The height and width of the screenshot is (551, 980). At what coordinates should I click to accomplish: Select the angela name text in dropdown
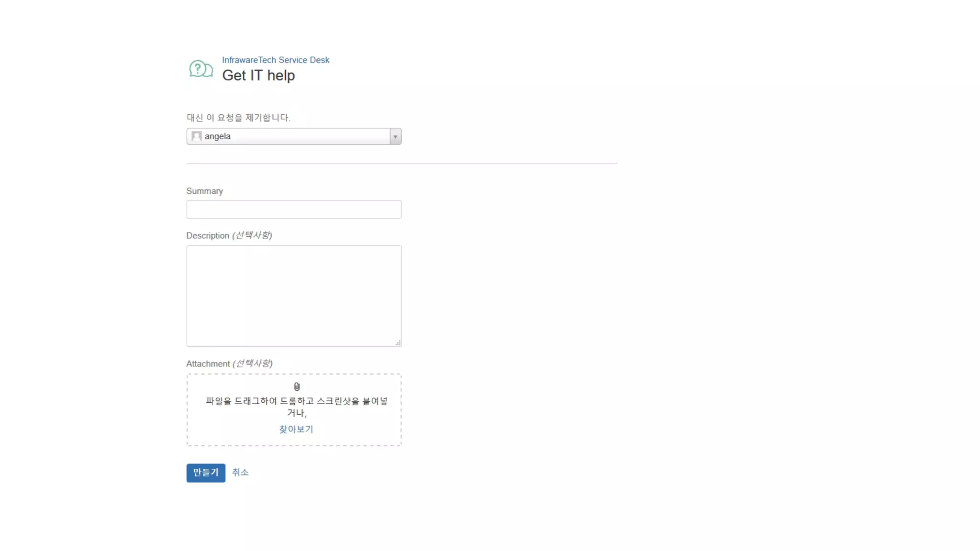tap(218, 136)
